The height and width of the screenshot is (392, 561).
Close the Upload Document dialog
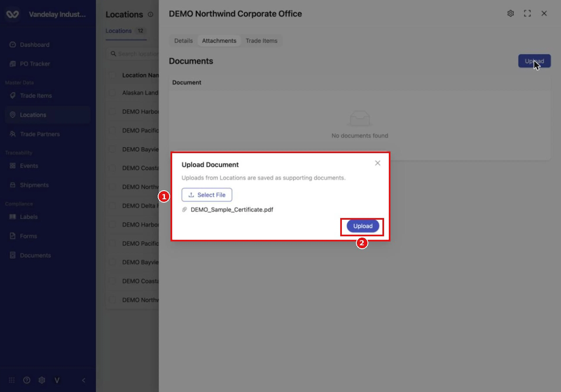coord(378,163)
